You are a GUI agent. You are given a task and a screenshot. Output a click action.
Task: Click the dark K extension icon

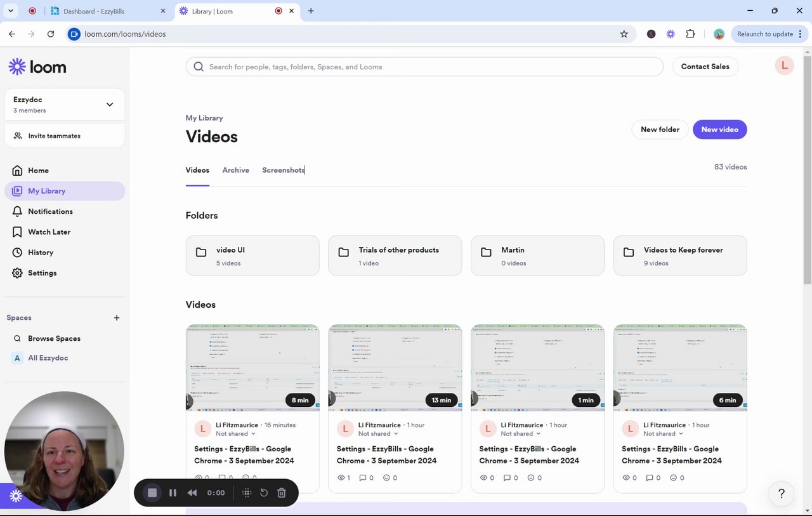(651, 34)
